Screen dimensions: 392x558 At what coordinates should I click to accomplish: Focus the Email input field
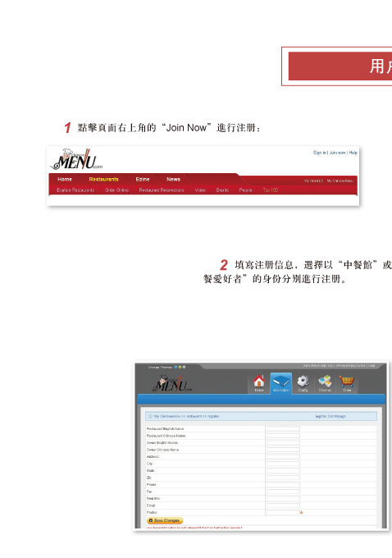(x=283, y=505)
